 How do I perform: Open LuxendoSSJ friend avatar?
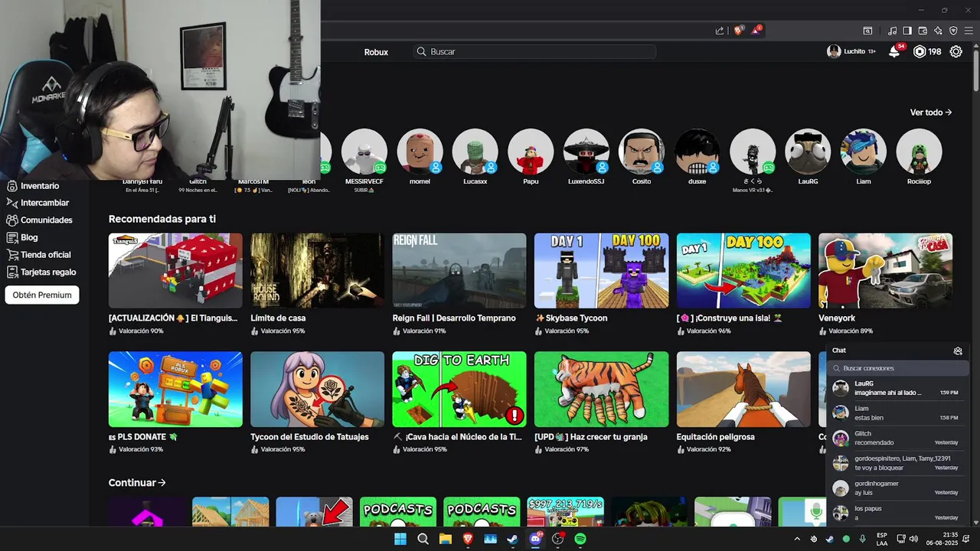pos(586,151)
